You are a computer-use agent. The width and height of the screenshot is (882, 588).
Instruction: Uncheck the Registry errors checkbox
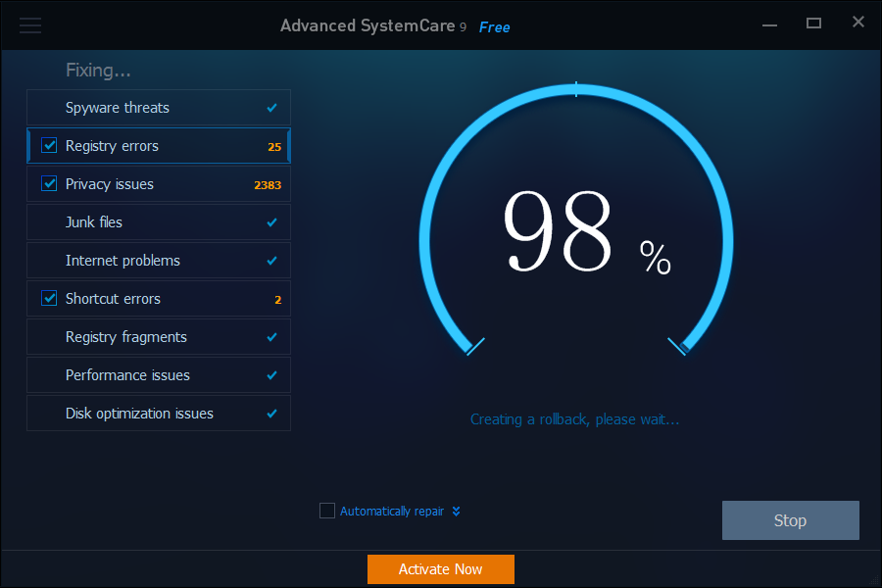49,146
